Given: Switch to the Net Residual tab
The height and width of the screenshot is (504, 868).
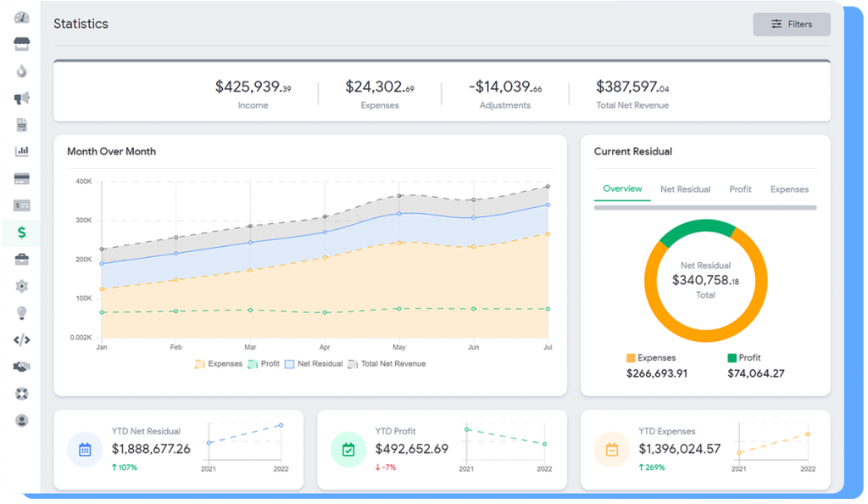Looking at the screenshot, I should coord(685,189).
